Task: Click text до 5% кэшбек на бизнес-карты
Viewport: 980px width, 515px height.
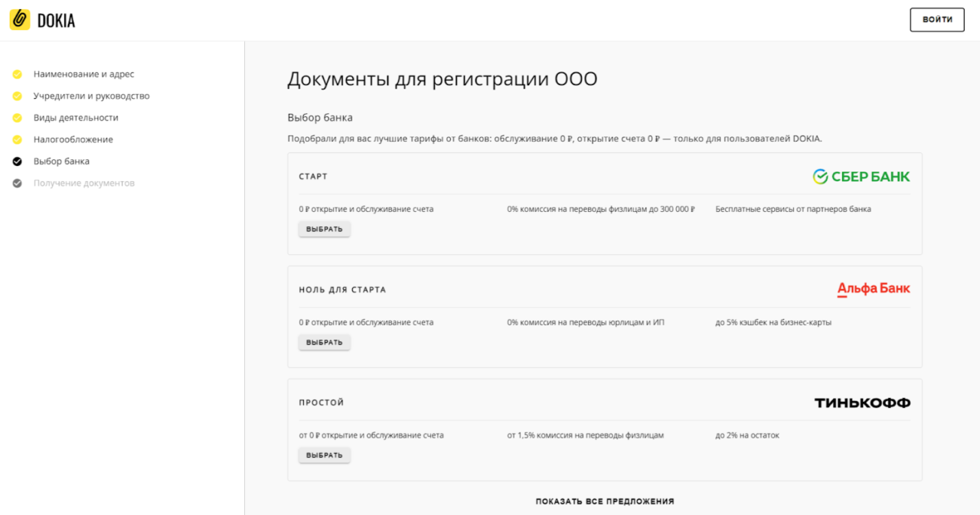Action: click(x=773, y=322)
